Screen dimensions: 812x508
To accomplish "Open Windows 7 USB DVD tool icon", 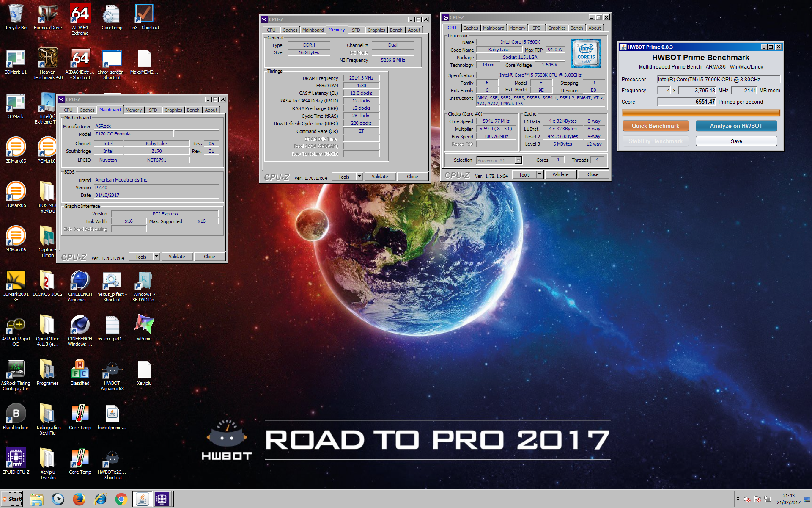I will point(144,286).
